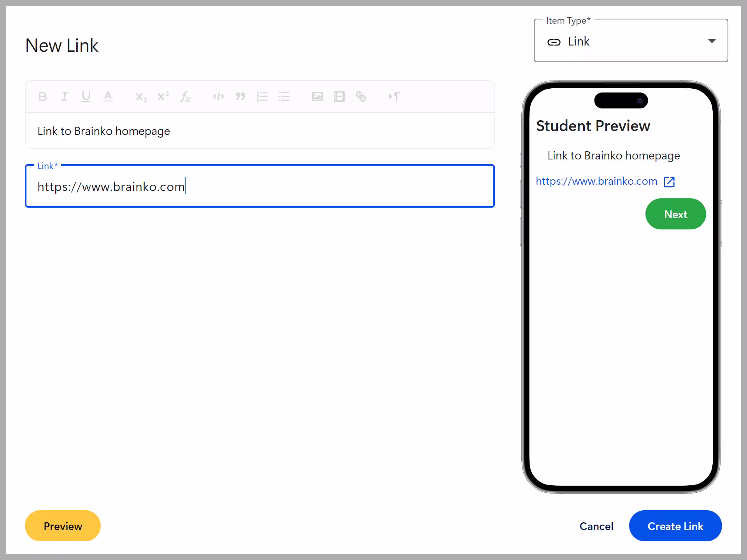Apply subscript formatting

coord(141,97)
